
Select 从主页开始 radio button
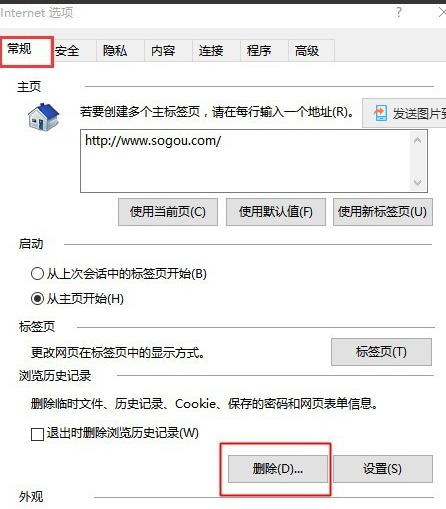(x=37, y=298)
